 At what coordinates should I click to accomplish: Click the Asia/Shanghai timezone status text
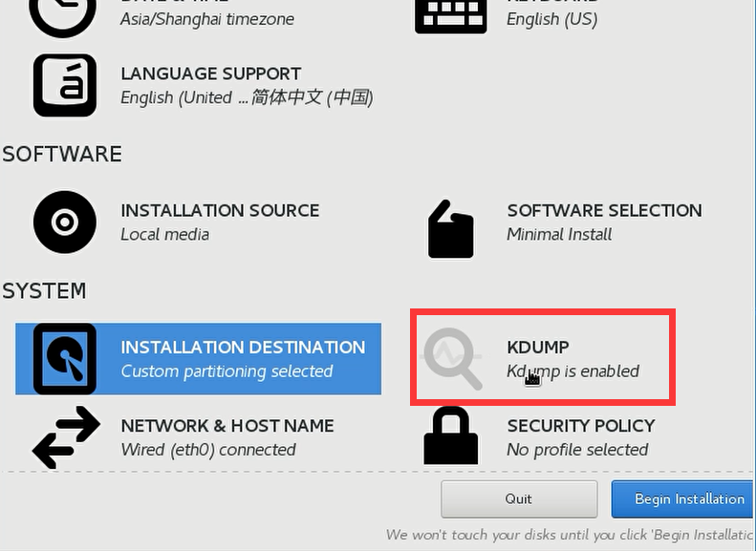(207, 19)
